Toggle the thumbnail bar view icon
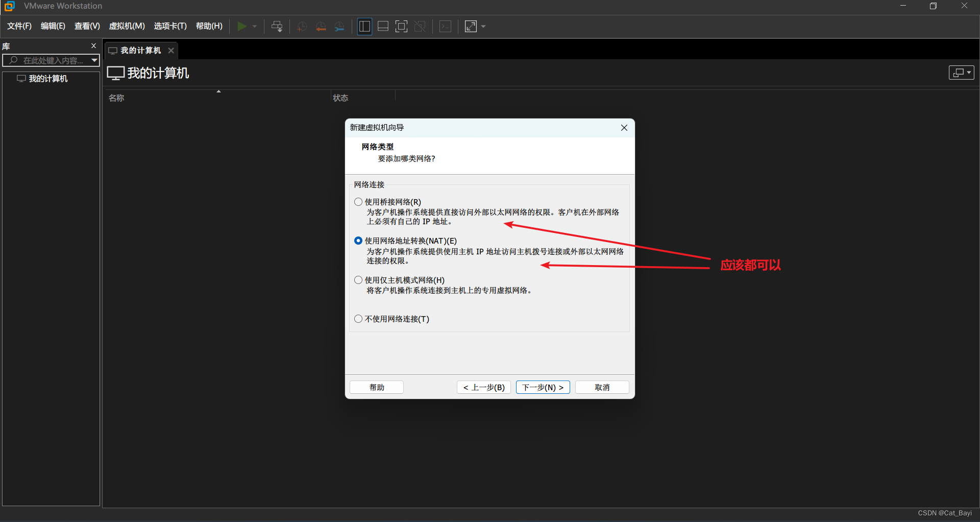 pyautogui.click(x=383, y=27)
